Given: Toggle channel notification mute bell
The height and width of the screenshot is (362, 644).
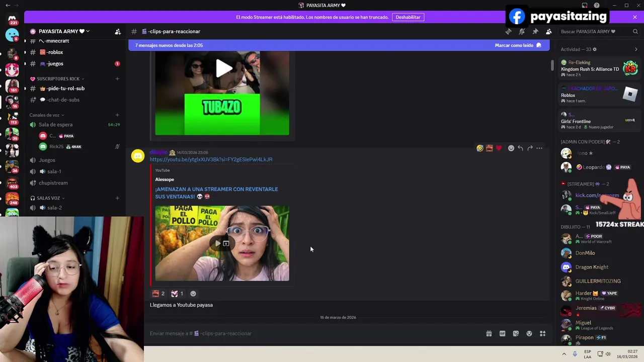Looking at the screenshot, I should point(522,31).
